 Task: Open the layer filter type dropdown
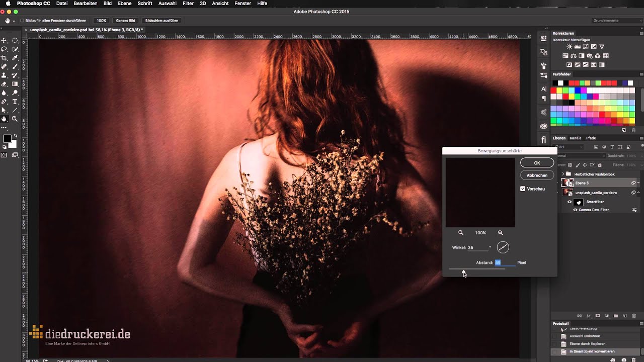pyautogui.click(x=569, y=147)
